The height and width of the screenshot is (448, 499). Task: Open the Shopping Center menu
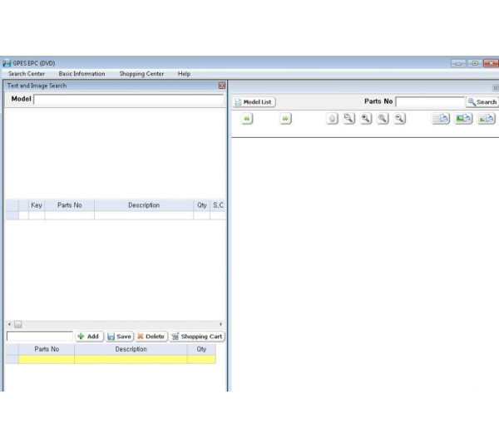141,74
